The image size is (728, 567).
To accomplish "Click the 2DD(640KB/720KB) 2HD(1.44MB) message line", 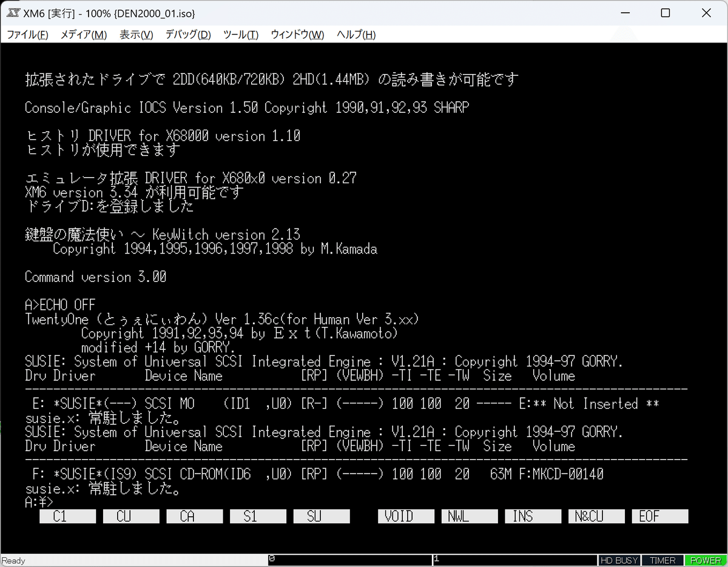I will click(x=272, y=79).
